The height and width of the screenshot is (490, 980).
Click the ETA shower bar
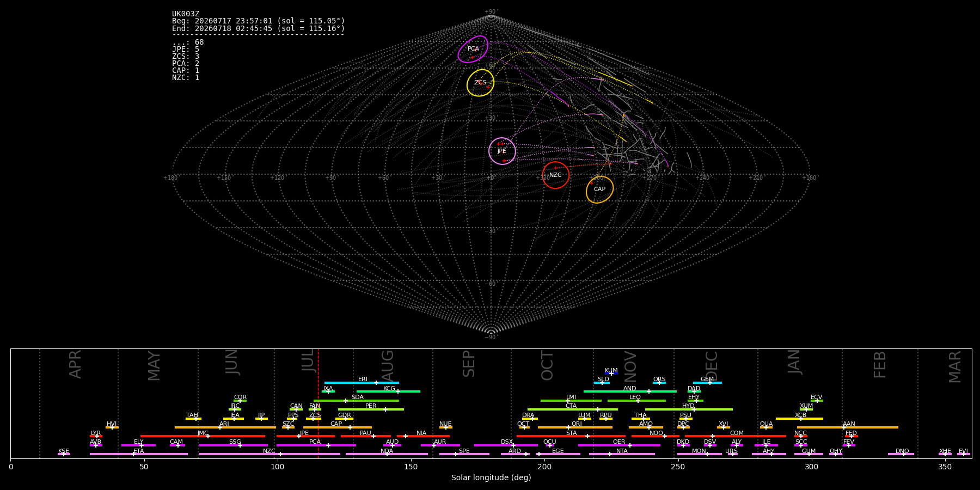139,454
